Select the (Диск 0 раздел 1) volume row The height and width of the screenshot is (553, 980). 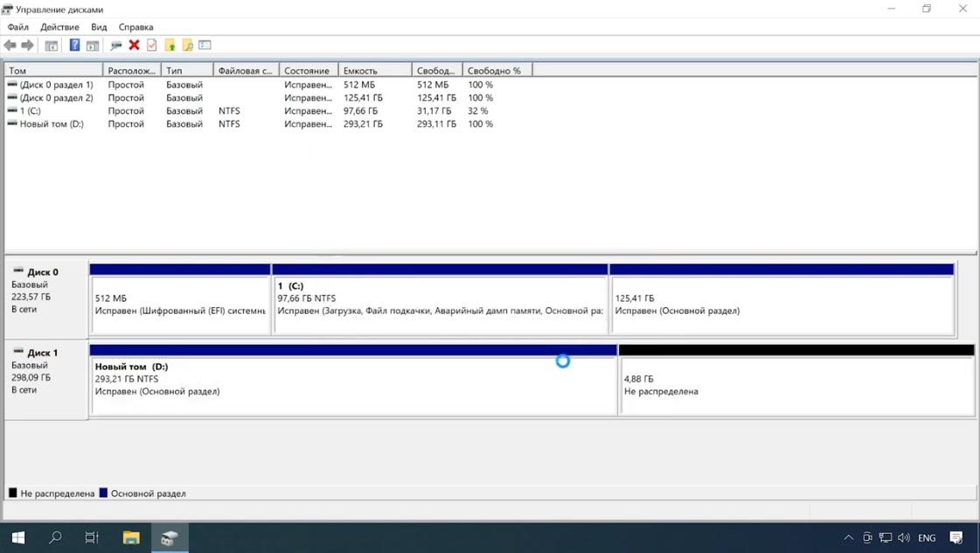pos(268,85)
